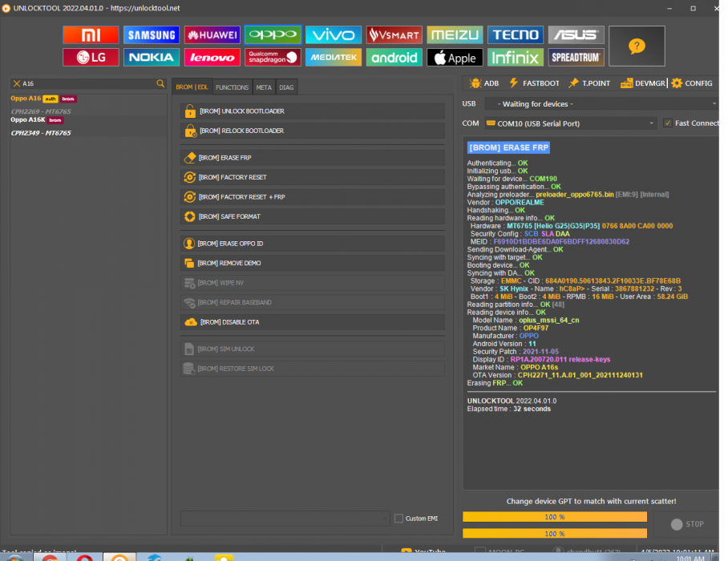This screenshot has height=561, width=728.
Task: Click the [BROM] ERASE FRP log header
Action: (508, 147)
